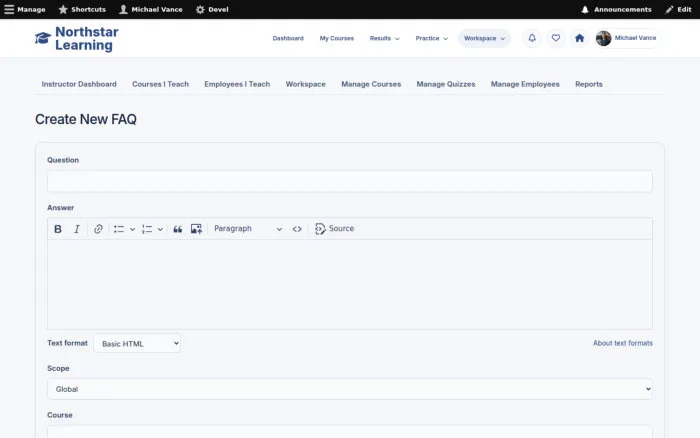Open the Manage admin menu
700x438 pixels.
(25, 9)
